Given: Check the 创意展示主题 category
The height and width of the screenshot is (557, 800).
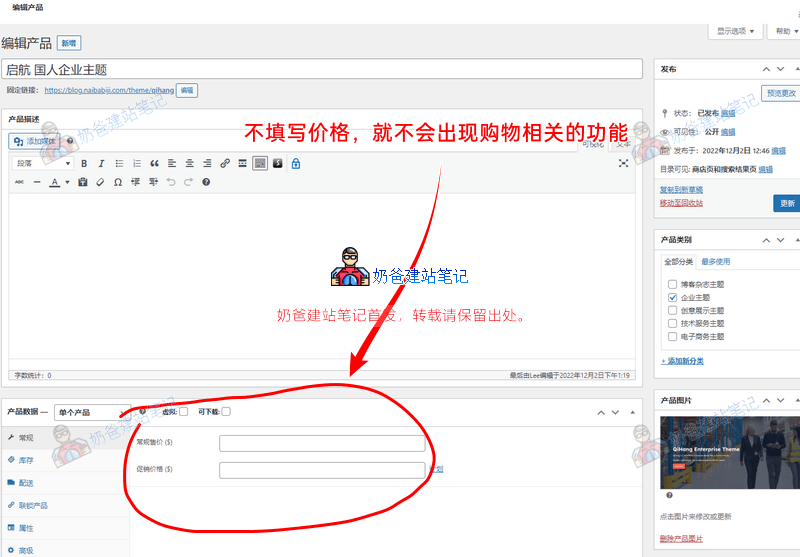Looking at the screenshot, I should click(672, 310).
